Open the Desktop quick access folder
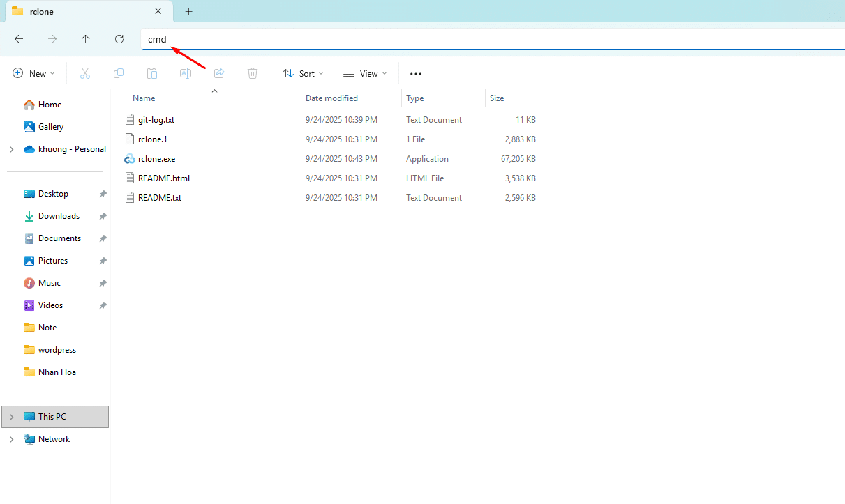This screenshot has width=845, height=504. [x=53, y=194]
